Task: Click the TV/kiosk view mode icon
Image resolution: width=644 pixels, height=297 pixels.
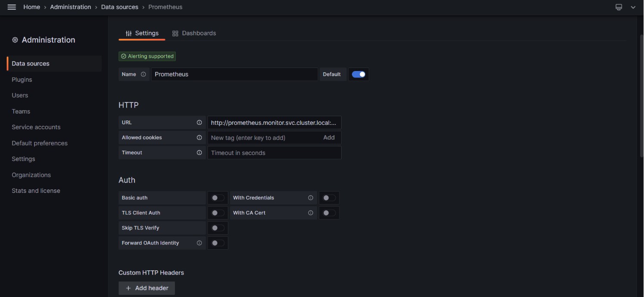Action: (619, 7)
